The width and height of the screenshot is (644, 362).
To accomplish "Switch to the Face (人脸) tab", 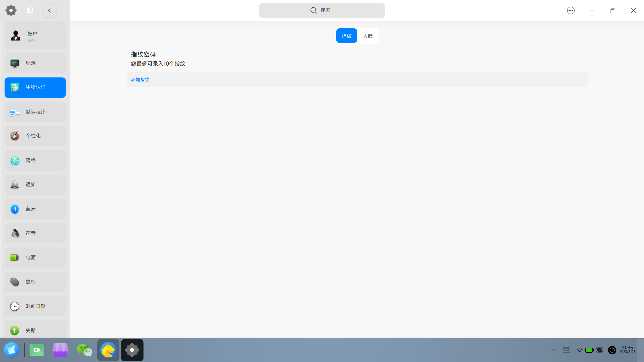I will 368,36.
